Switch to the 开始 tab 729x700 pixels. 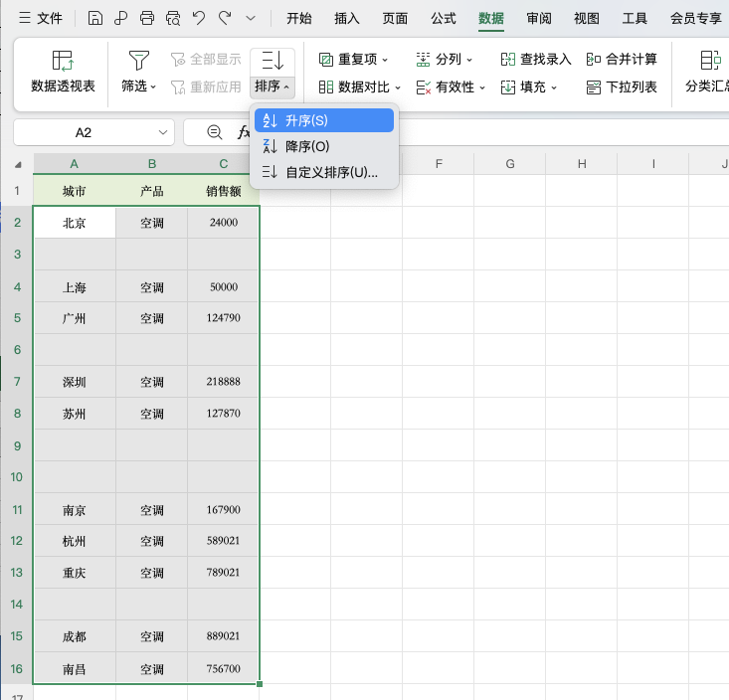click(x=299, y=19)
